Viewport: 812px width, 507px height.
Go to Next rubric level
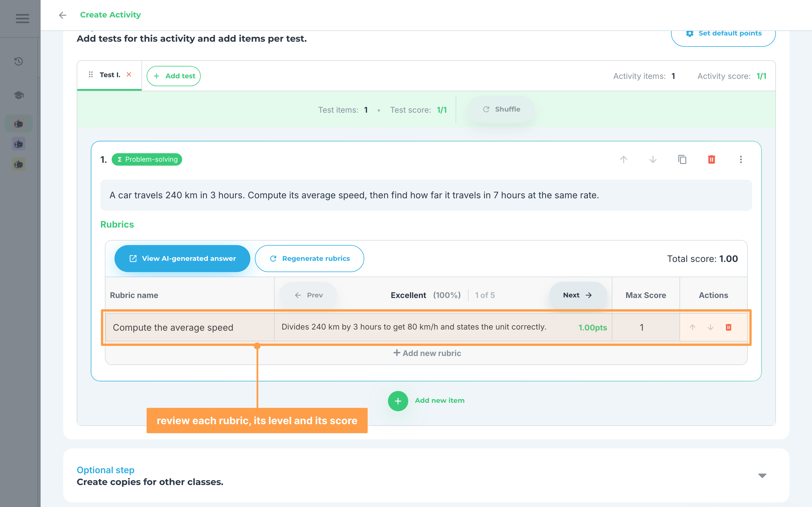coord(578,295)
